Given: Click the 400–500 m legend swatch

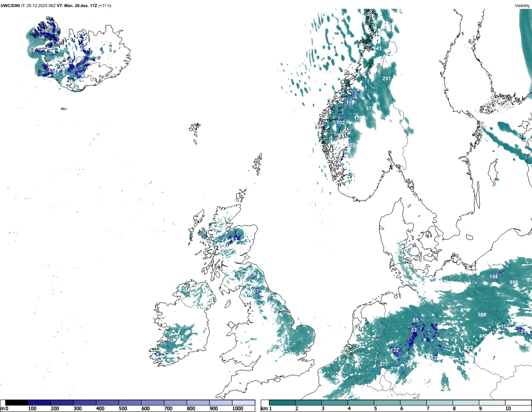Looking at the screenshot, I should pos(108,403).
